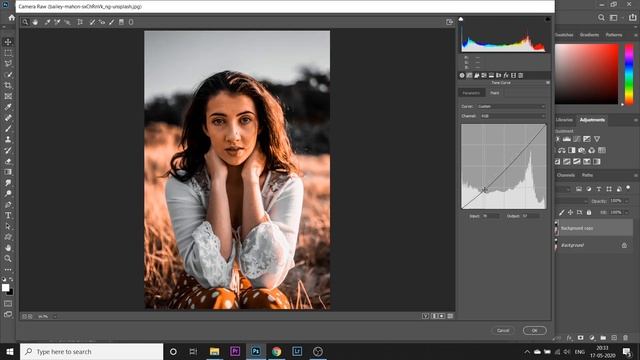Switch to the Parametric curve tab
The height and width of the screenshot is (360, 640).
[471, 93]
